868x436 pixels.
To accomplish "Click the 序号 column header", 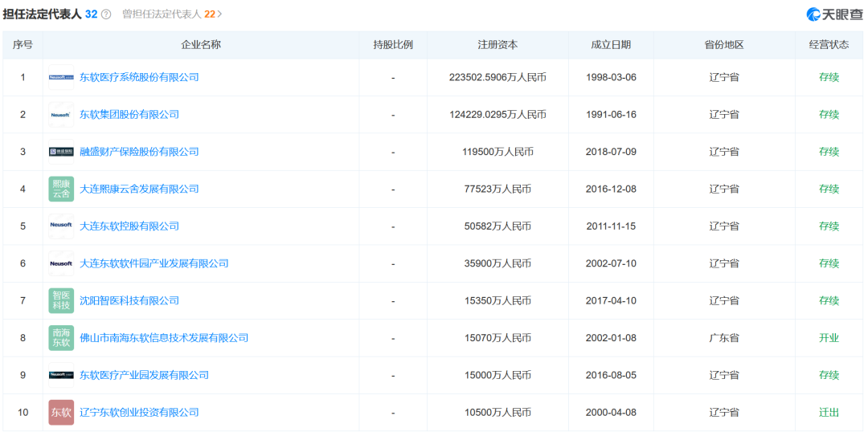I will pos(23,45).
